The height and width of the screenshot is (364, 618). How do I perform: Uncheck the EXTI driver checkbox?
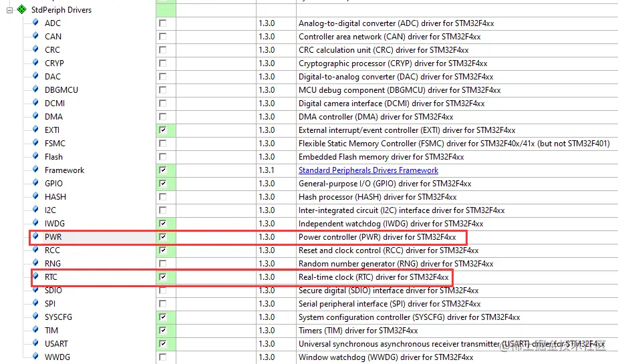tap(162, 130)
